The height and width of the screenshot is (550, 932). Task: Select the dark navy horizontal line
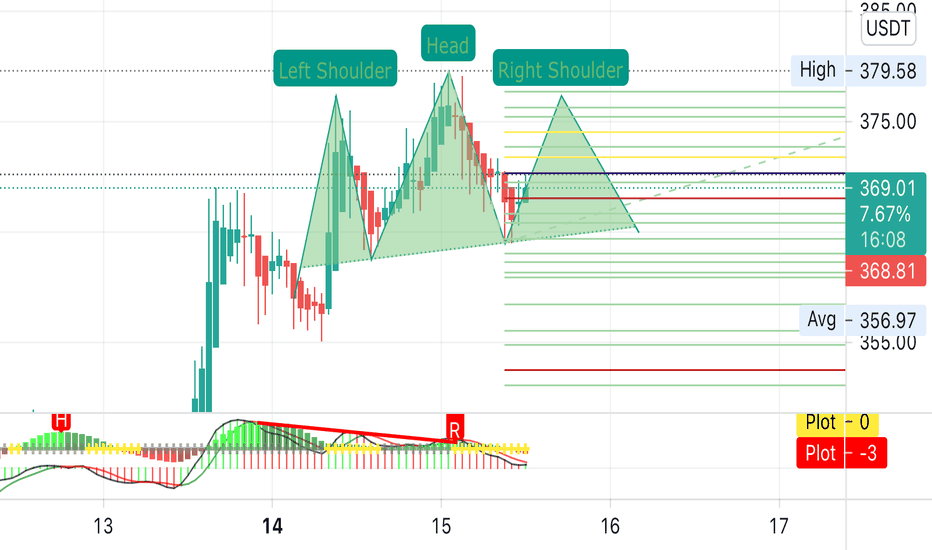[675, 174]
